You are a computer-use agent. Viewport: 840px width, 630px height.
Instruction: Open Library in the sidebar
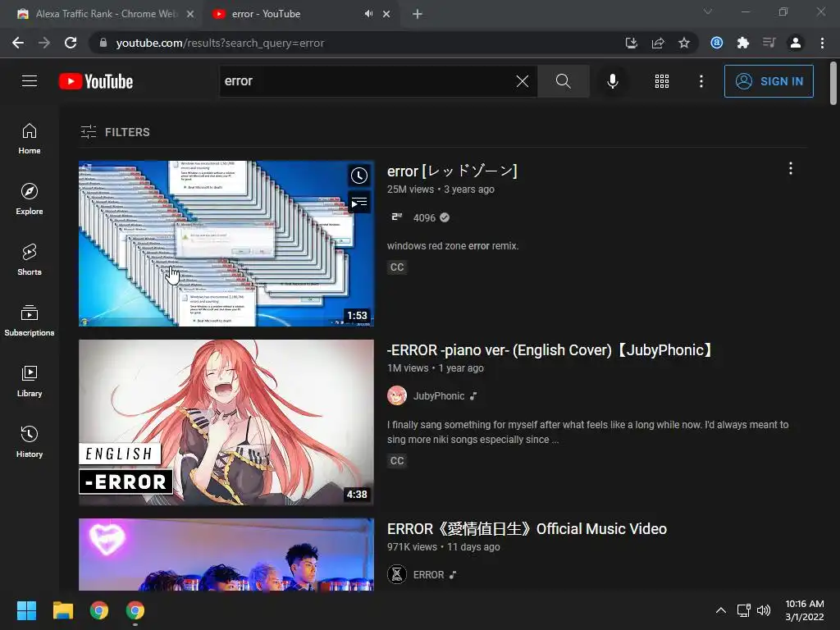(30, 381)
